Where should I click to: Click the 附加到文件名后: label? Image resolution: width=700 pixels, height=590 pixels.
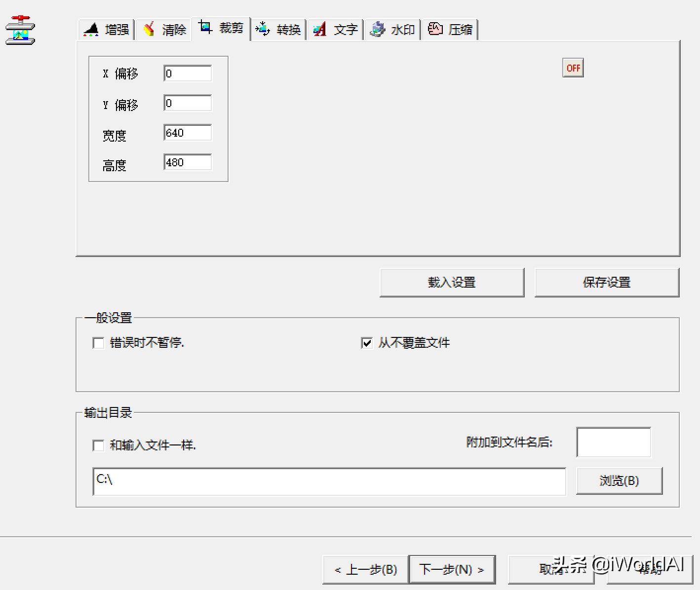tap(509, 442)
